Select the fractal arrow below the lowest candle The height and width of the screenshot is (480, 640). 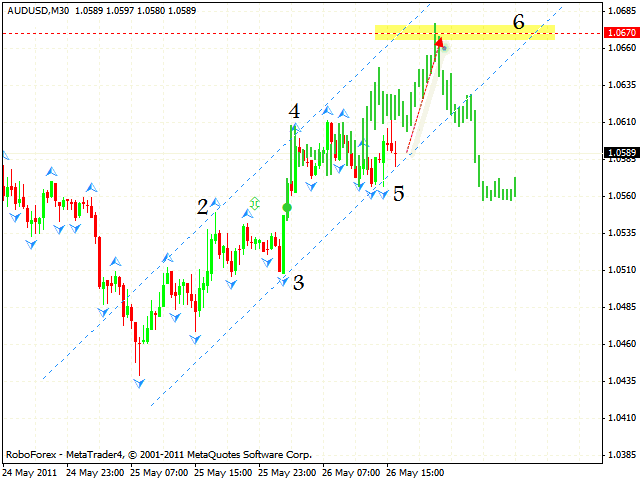point(139,383)
